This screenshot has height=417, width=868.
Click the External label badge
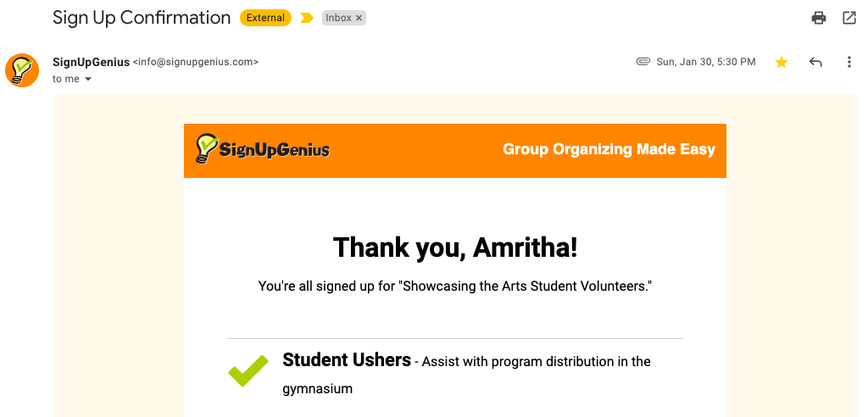265,18
